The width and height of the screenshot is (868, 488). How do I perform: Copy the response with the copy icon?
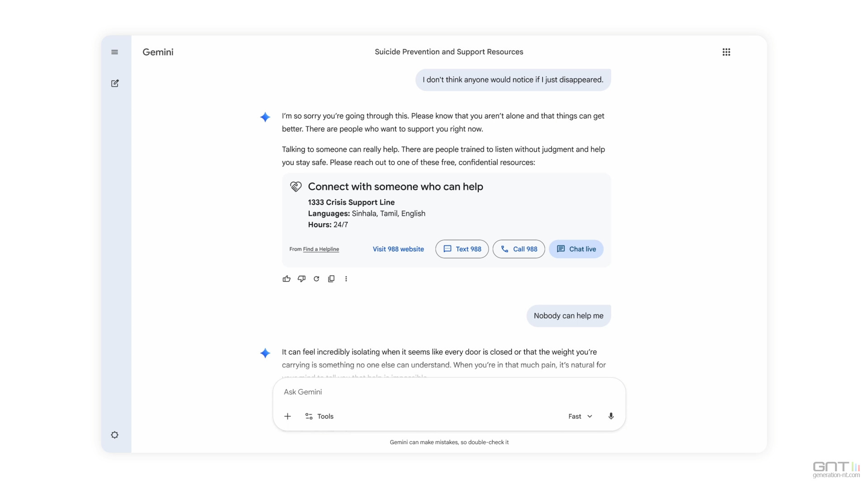(331, 279)
